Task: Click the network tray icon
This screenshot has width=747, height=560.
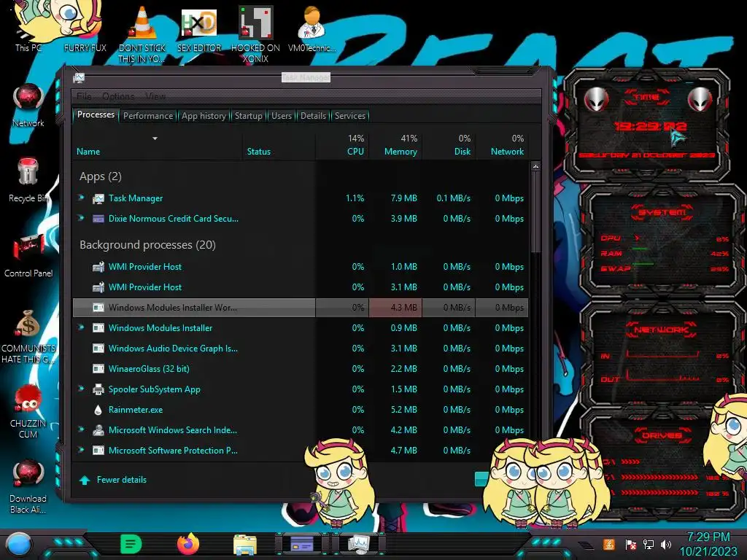Action: [x=649, y=544]
